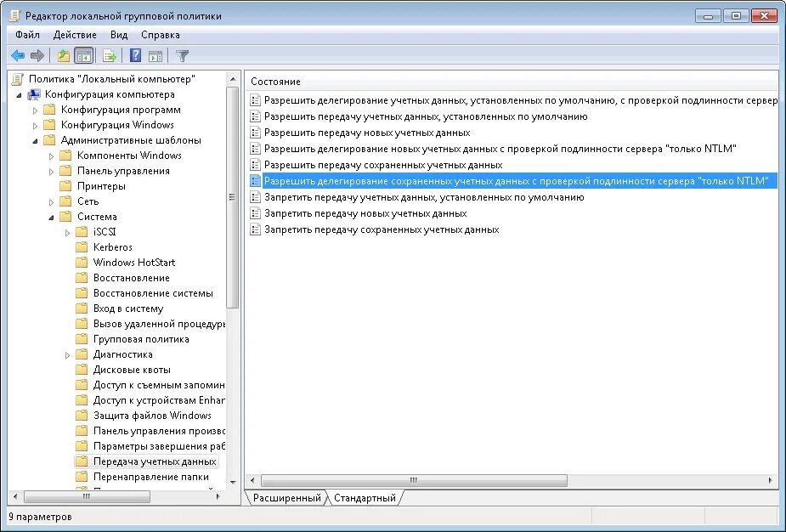Click tree pane vertical scrollbar up arrow
The image size is (786, 532).
click(233, 79)
